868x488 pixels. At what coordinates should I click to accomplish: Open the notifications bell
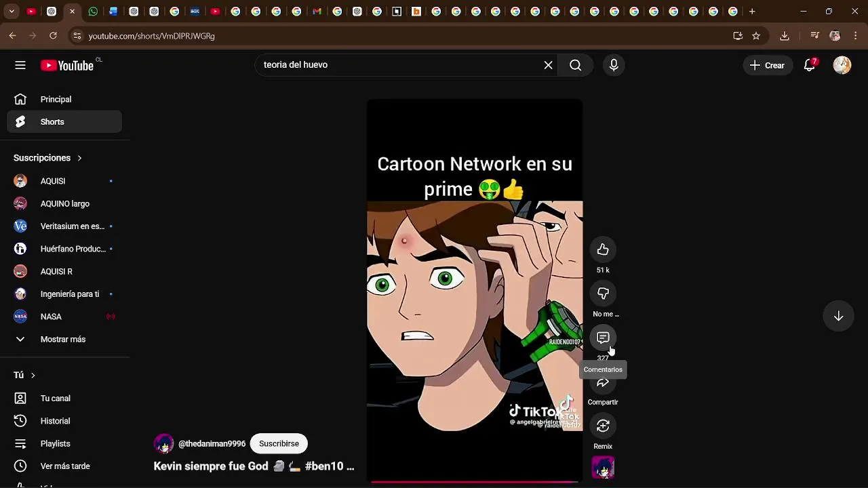click(809, 65)
